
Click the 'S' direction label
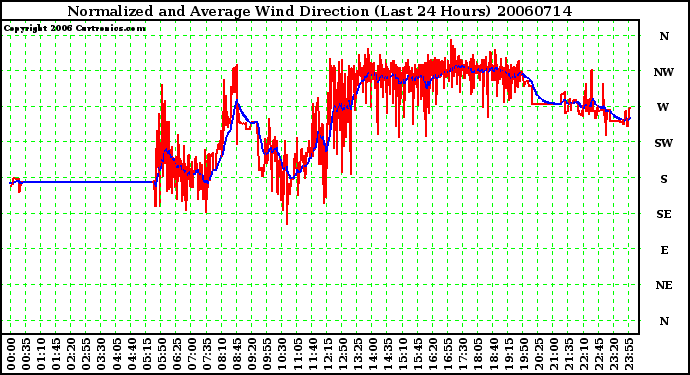(664, 179)
